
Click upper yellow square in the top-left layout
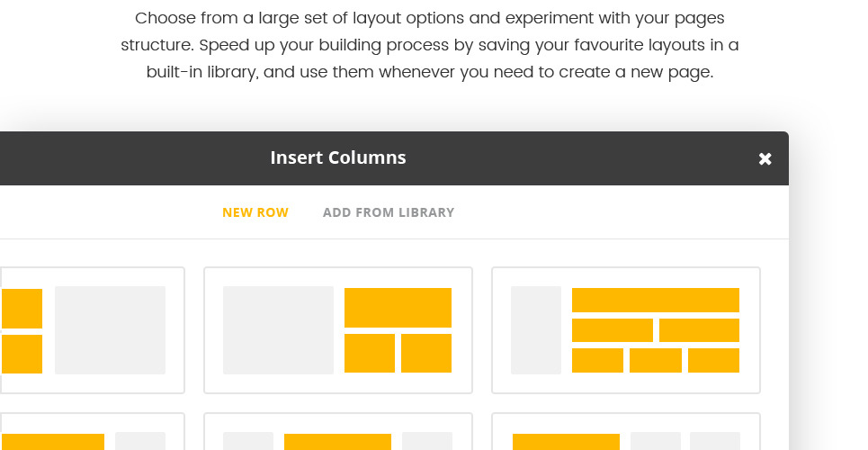click(x=22, y=309)
